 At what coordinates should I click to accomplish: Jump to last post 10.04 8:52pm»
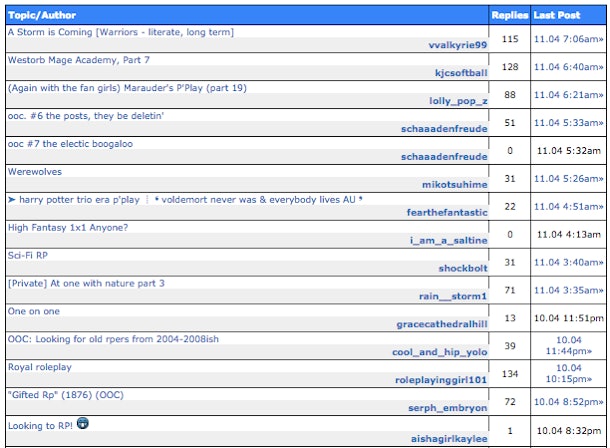[x=568, y=402]
